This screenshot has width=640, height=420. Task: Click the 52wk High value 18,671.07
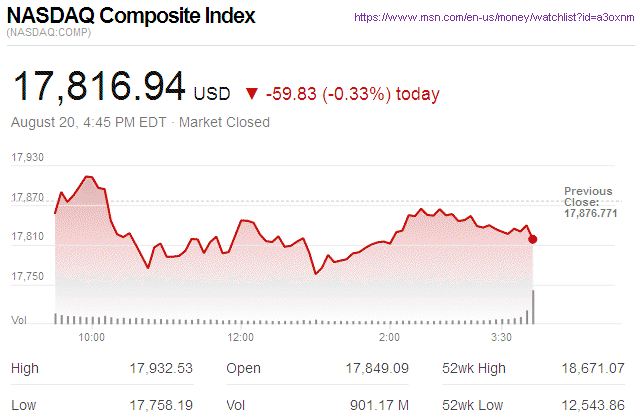[591, 369]
